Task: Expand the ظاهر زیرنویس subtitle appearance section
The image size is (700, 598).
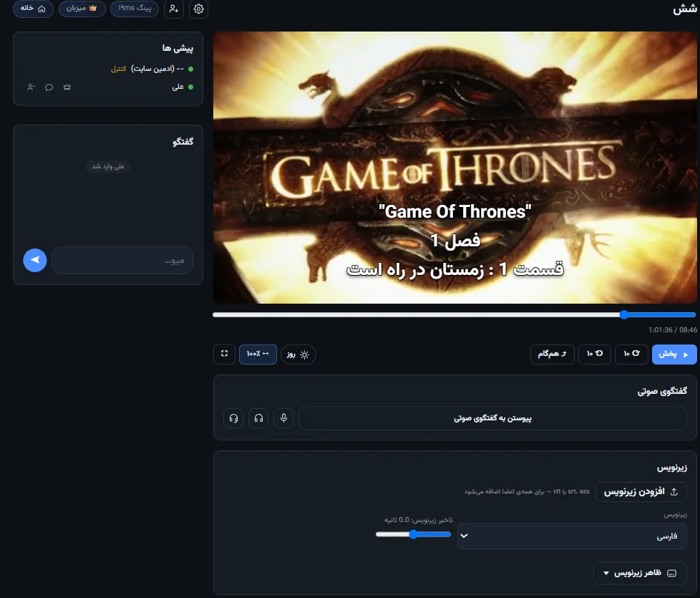Action: point(640,573)
